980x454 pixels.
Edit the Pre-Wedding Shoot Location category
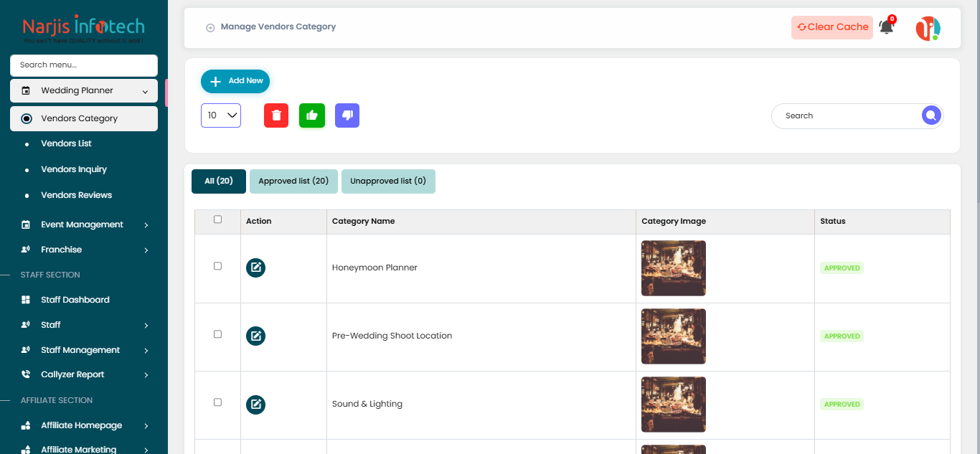tap(255, 336)
